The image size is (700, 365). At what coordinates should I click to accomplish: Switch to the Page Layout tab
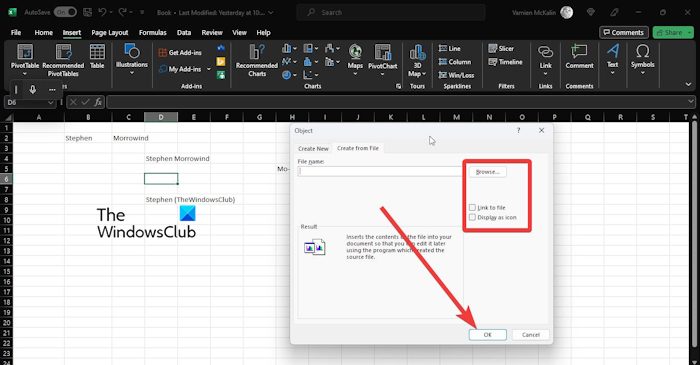pyautogui.click(x=109, y=33)
